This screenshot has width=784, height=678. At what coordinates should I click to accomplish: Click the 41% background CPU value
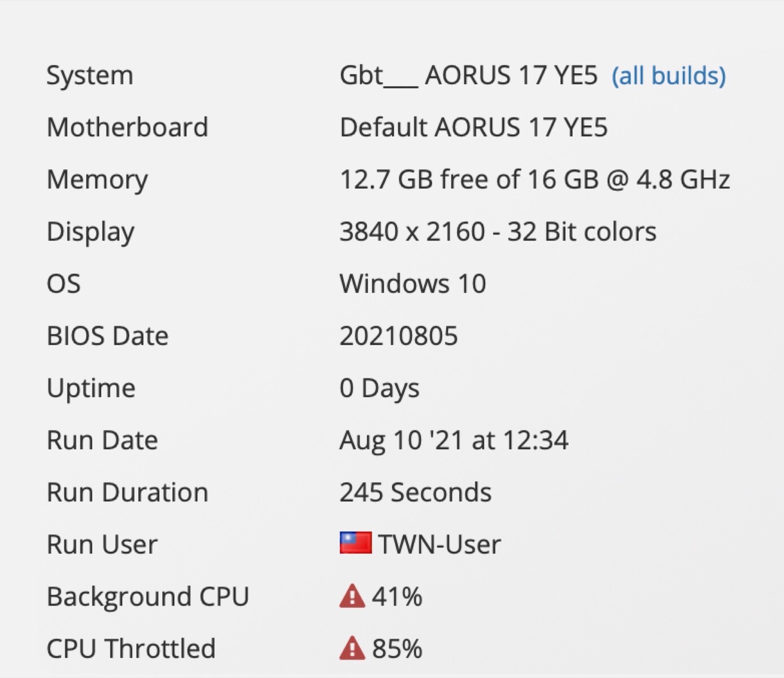397,597
